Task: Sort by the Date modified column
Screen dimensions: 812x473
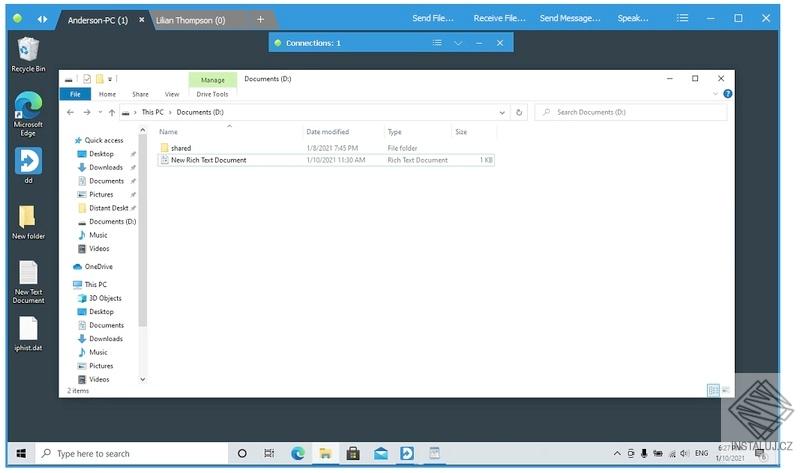Action: [x=328, y=132]
